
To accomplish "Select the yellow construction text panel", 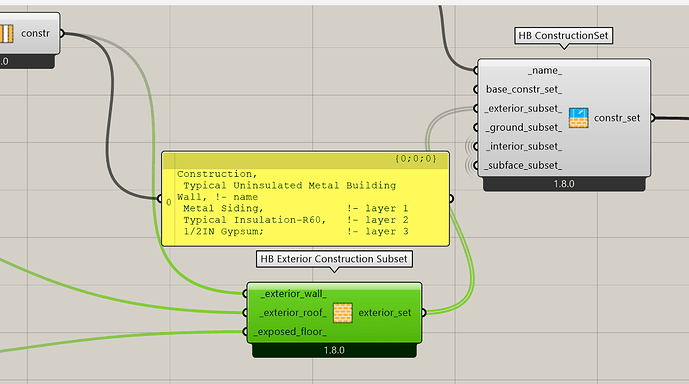I will tap(305, 199).
